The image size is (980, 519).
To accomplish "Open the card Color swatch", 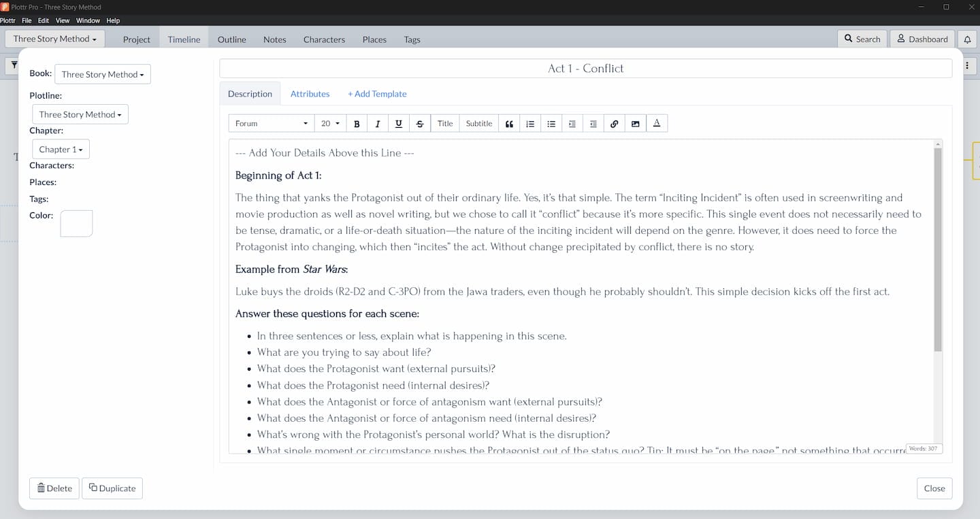I will pos(76,223).
